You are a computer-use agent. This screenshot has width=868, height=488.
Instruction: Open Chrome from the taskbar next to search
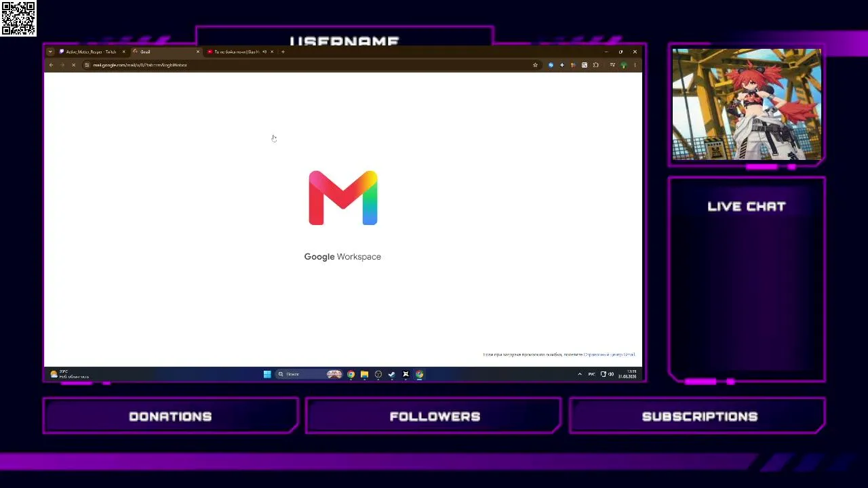351,374
